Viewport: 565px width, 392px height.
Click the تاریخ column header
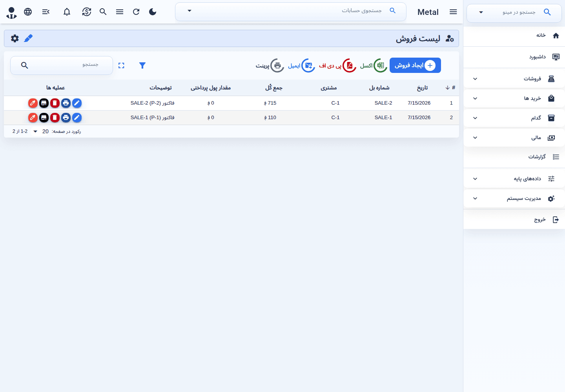(x=422, y=88)
